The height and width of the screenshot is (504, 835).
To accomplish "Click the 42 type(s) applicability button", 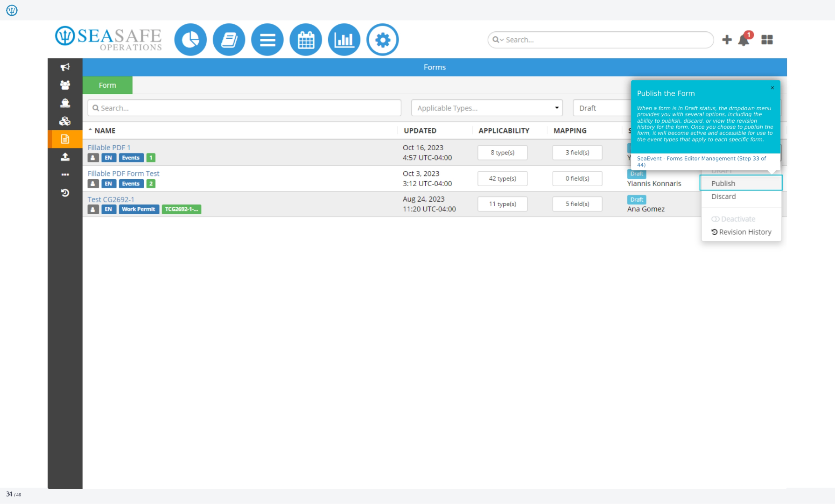I will pyautogui.click(x=502, y=178).
